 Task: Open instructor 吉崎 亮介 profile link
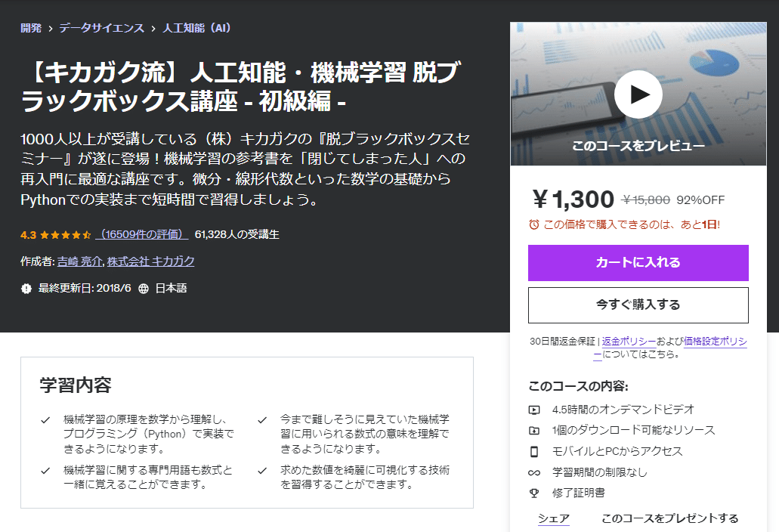[x=80, y=261]
